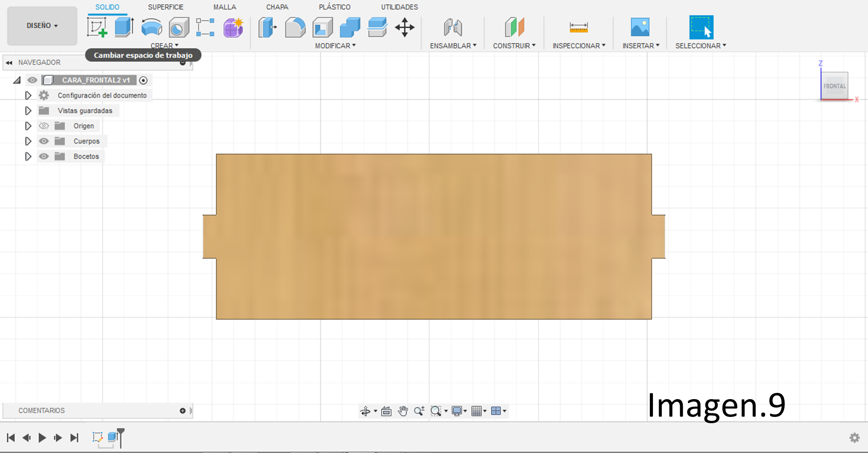Select the Create Sketch tool
The width and height of the screenshot is (868, 453).
click(x=97, y=27)
